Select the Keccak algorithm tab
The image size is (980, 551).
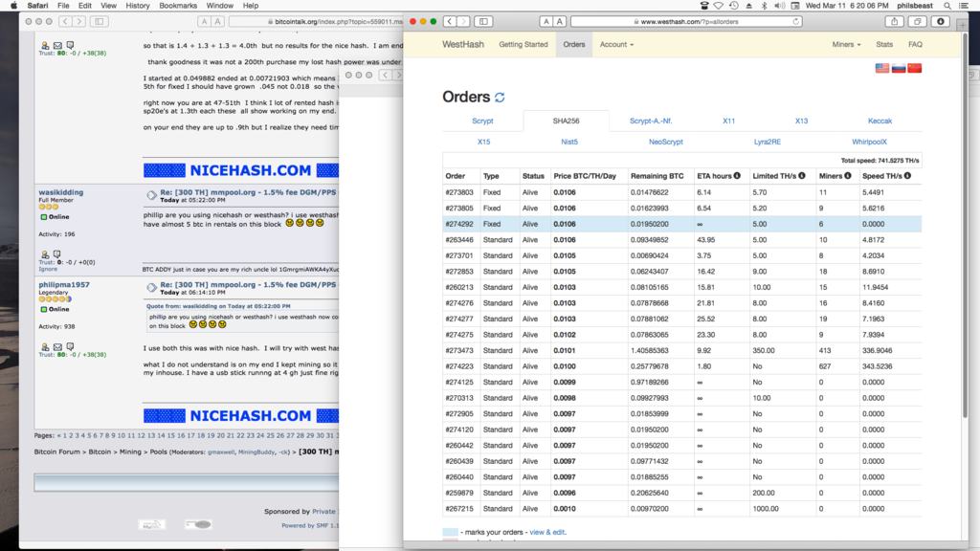point(880,121)
